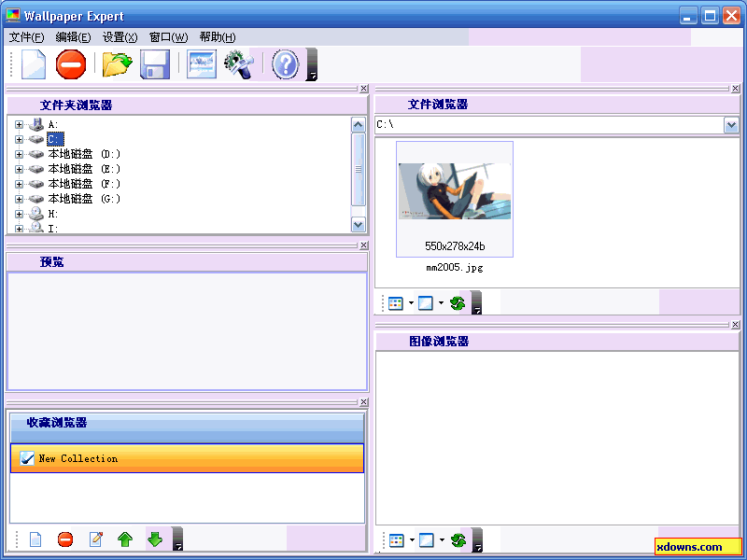Image resolution: width=747 pixels, height=560 pixels.
Task: Expand the 本地磁盘 (D:) tree node
Action: tap(19, 154)
